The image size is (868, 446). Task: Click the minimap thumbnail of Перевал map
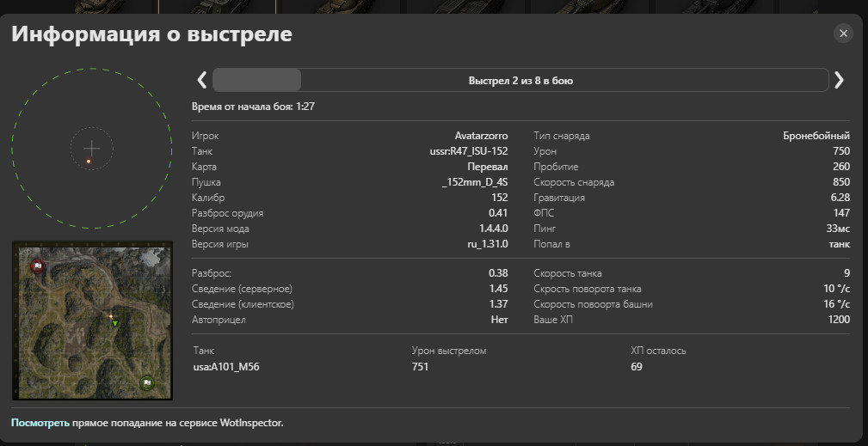pos(92,321)
